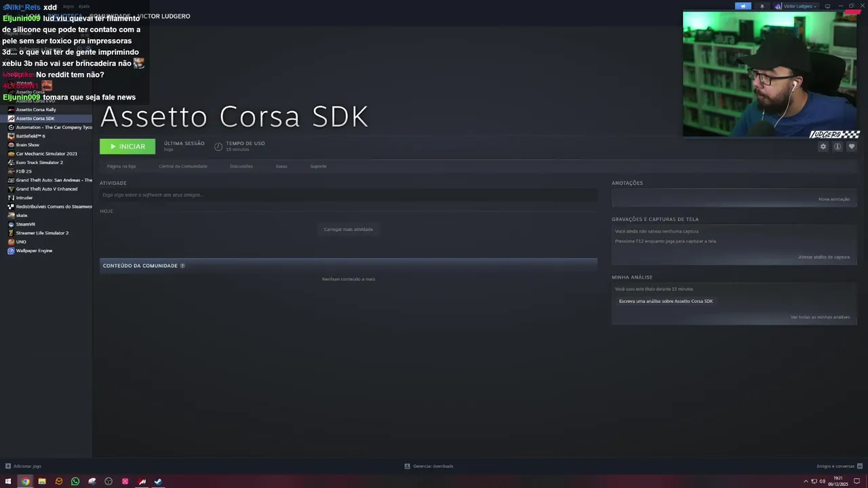Create a Nova anotação note
Image resolution: width=868 pixels, height=488 pixels.
(834, 199)
